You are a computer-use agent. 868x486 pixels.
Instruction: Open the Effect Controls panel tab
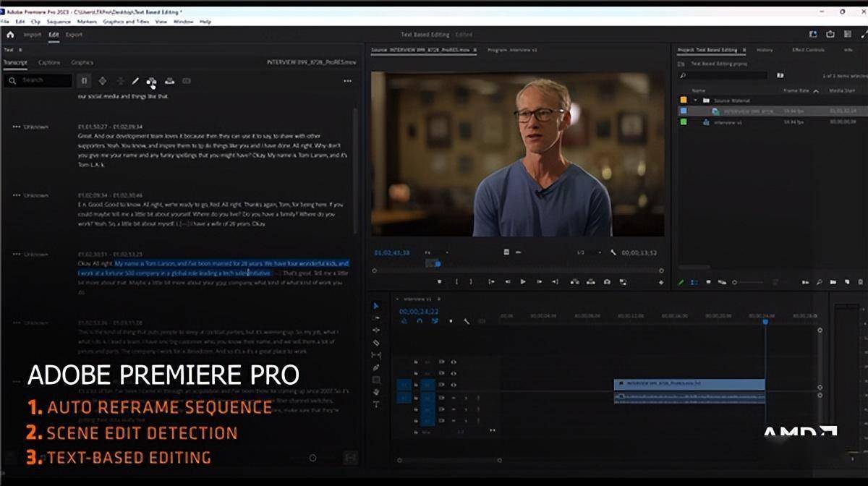[808, 50]
